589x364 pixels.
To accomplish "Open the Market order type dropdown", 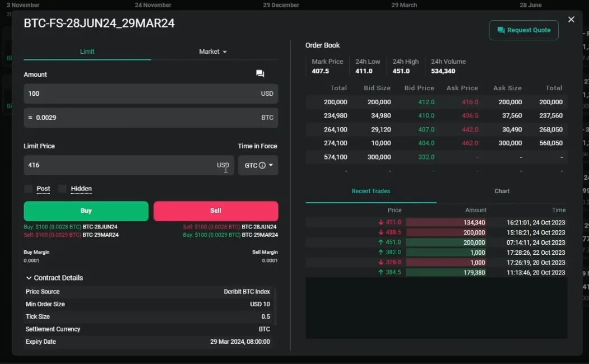I will click(x=213, y=52).
